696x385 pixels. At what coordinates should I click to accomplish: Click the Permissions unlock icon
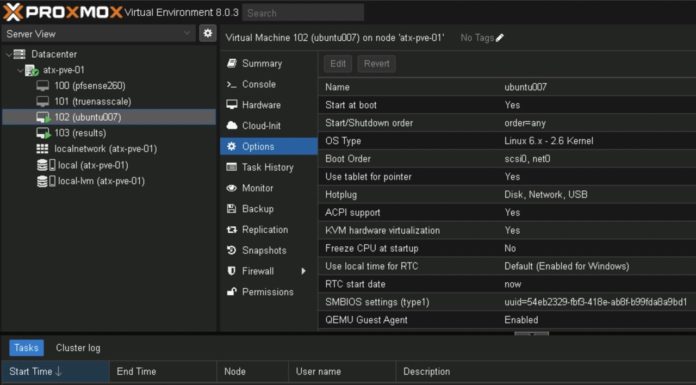[231, 292]
